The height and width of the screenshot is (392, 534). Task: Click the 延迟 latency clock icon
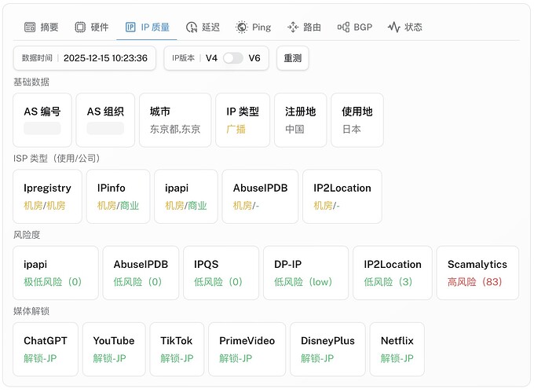point(192,27)
